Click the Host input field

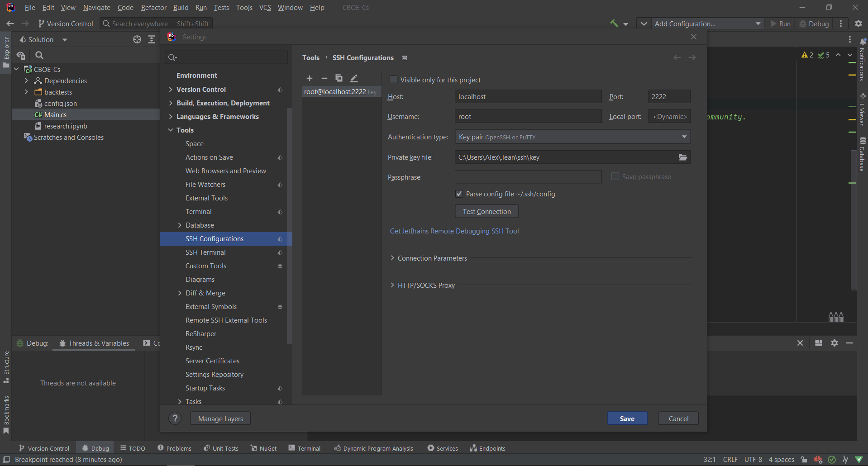[528, 97]
